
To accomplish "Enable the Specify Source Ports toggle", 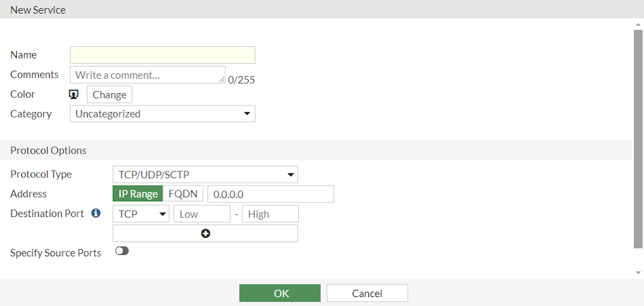I will coord(122,251).
